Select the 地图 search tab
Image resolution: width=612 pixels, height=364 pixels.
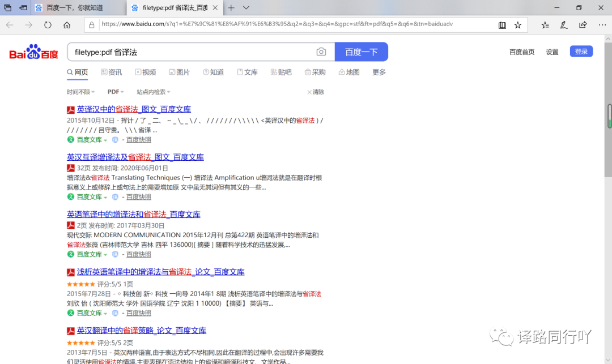coord(349,72)
